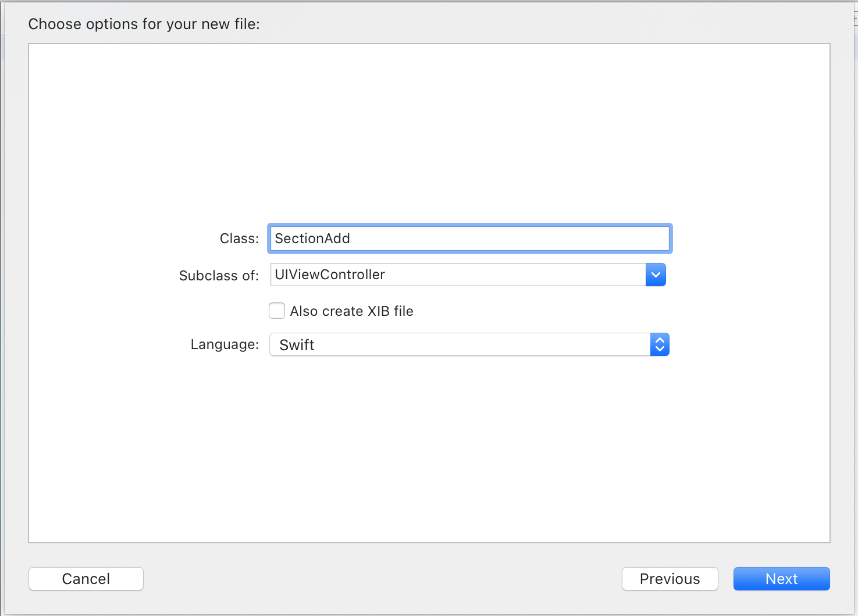This screenshot has height=616, width=858.
Task: Click the word Swift in Language selector
Action: click(x=297, y=345)
